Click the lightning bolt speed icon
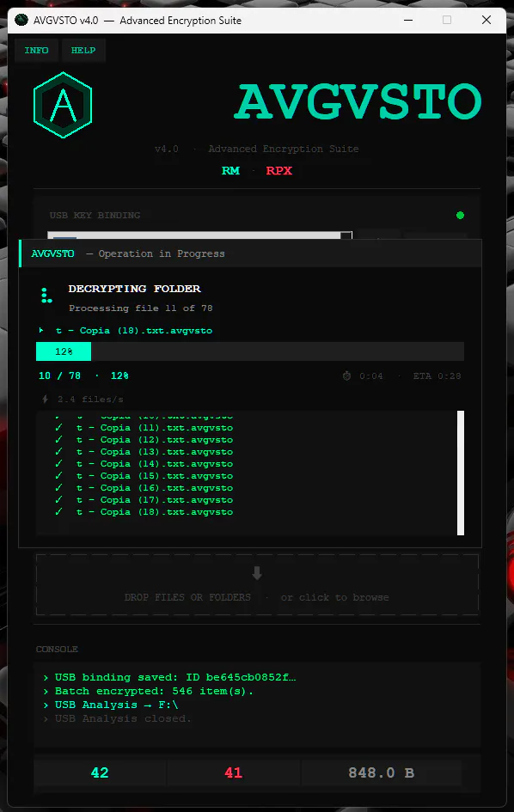Screen dimensions: 514x812 (45, 400)
